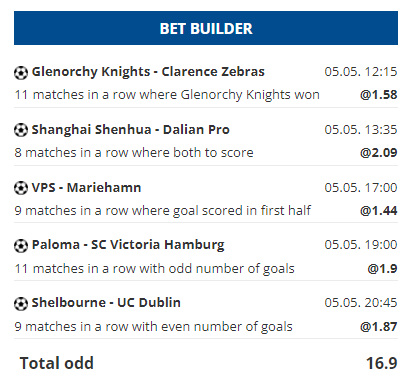Open Glenorchy Knights - Clarence Zebras match
The height and width of the screenshot is (383, 412).
[148, 72]
